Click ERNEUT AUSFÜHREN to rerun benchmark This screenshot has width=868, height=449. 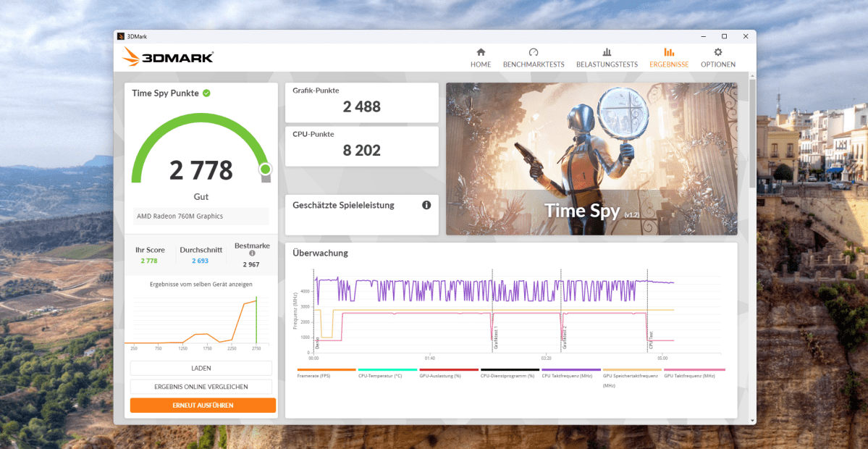point(202,405)
